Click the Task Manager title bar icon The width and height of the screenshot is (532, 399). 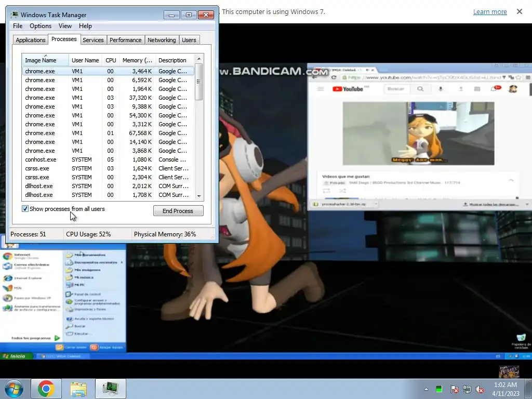[14, 15]
